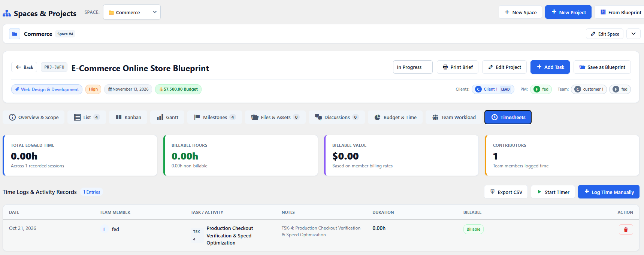Click the Billable Value card
644x255 pixels.
(x=401, y=155)
